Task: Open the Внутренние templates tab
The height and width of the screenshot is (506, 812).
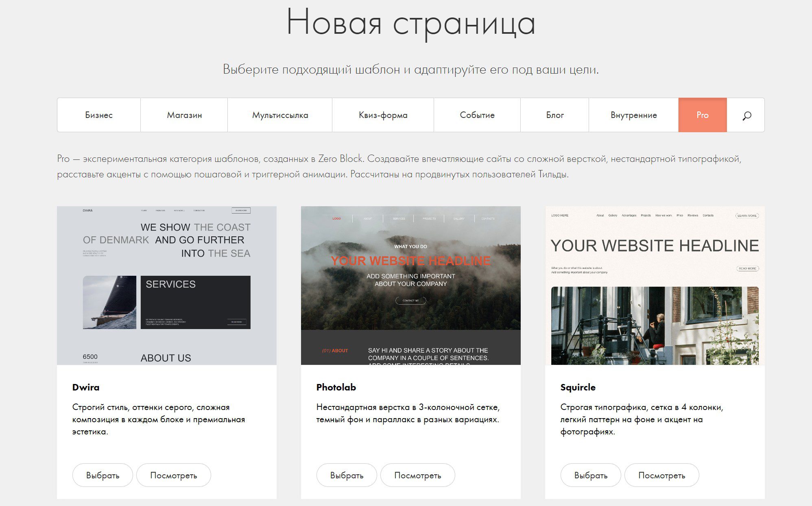Action: (634, 115)
